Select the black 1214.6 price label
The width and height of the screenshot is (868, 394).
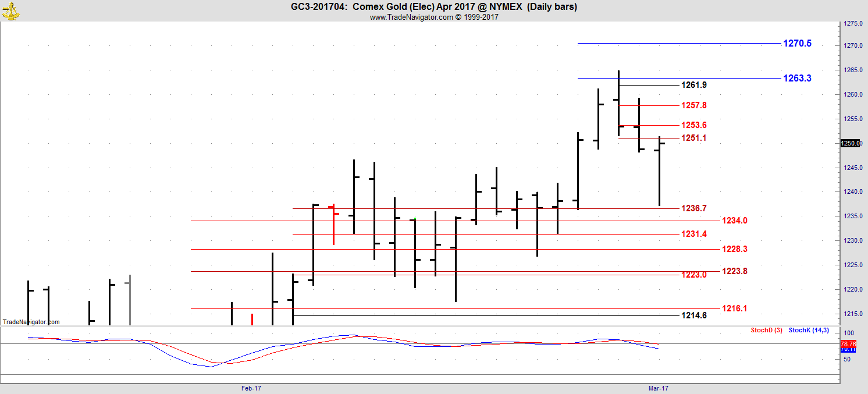click(694, 316)
